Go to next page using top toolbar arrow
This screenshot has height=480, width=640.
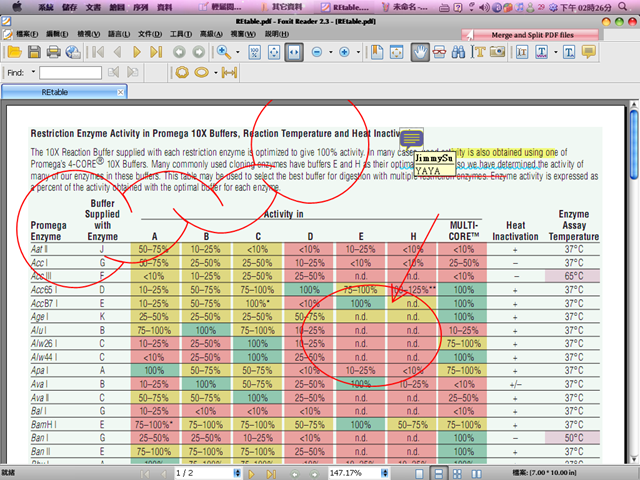pos(137,52)
